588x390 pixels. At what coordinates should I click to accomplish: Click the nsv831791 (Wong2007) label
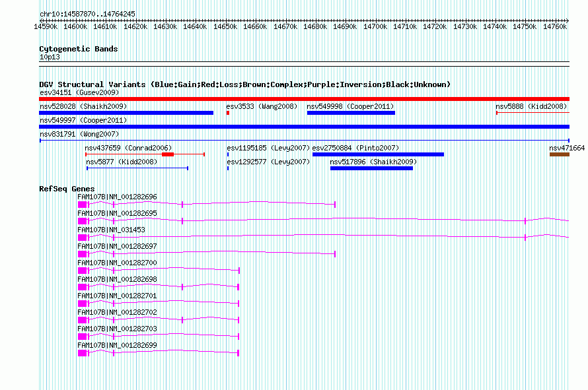79,134
